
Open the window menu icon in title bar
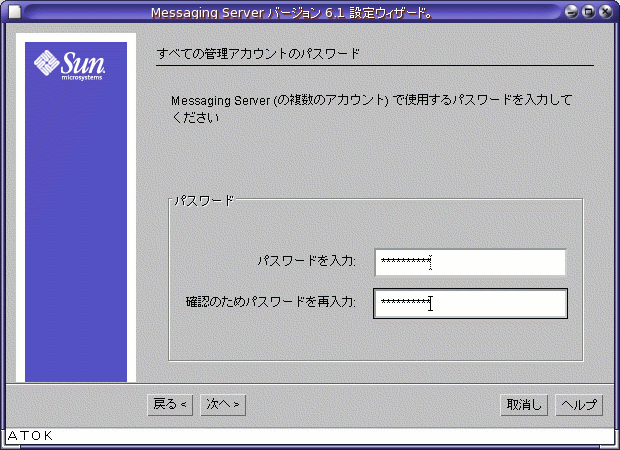pos(14,12)
